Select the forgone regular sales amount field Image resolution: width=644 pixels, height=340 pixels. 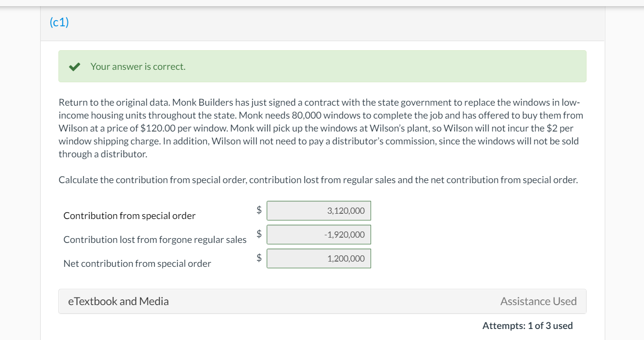pos(319,235)
